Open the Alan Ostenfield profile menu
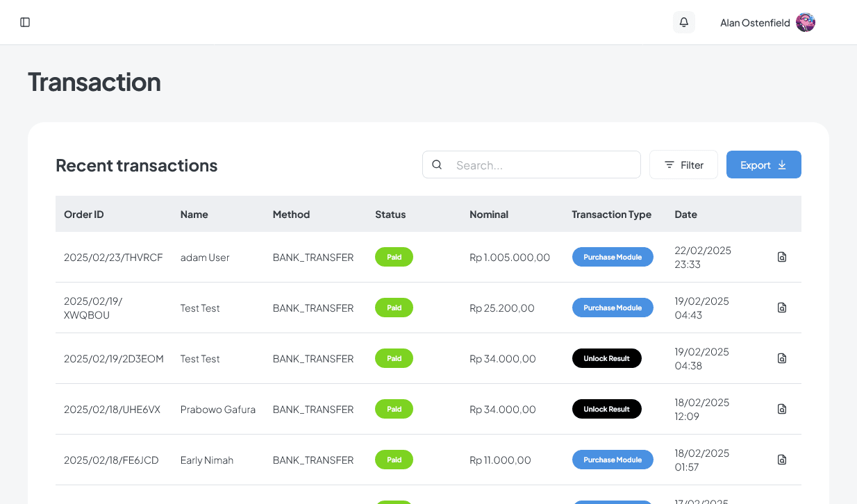 [x=767, y=22]
